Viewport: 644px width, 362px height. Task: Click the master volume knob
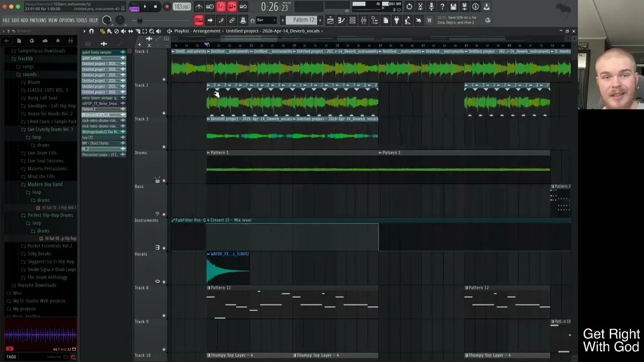point(107,20)
